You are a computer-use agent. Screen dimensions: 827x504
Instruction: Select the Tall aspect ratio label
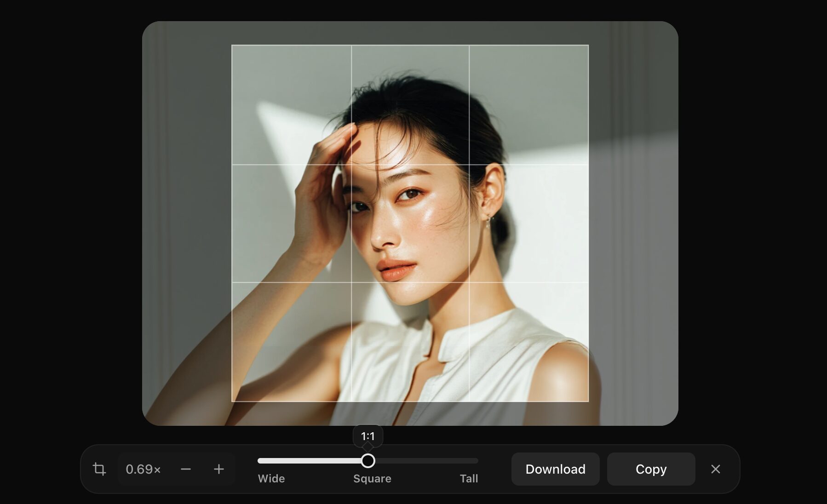click(x=469, y=479)
